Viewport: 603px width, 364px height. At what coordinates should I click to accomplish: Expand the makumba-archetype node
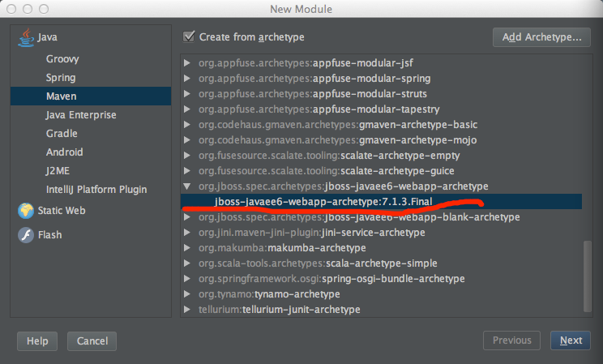pyautogui.click(x=187, y=248)
